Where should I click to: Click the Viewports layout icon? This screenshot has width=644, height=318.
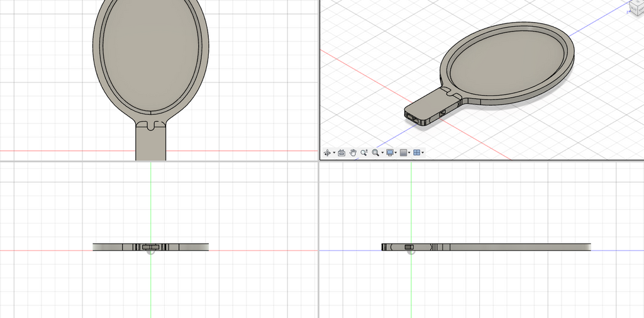click(x=416, y=152)
